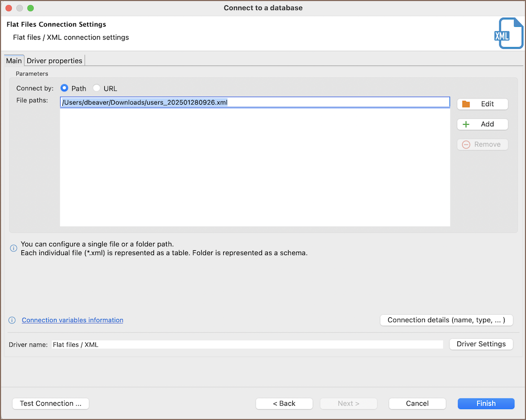Click the red minus icon on Remove

[x=466, y=145]
